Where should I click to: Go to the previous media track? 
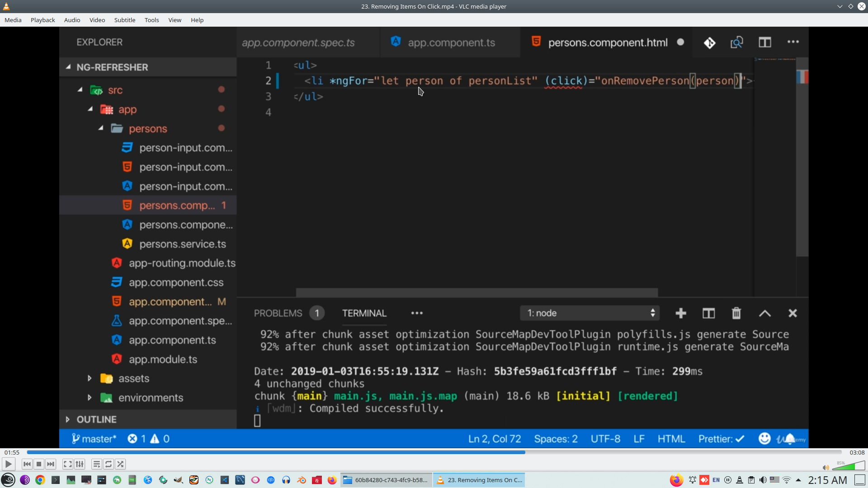27,464
